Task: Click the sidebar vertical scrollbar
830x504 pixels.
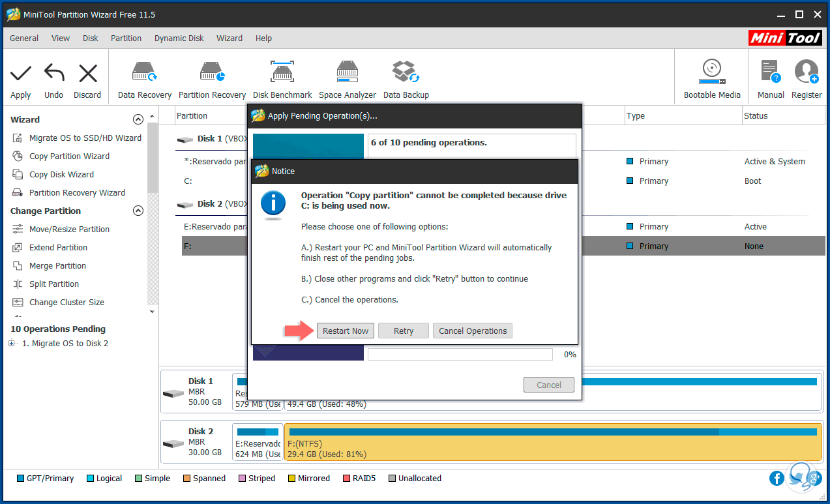Action: click(x=153, y=158)
